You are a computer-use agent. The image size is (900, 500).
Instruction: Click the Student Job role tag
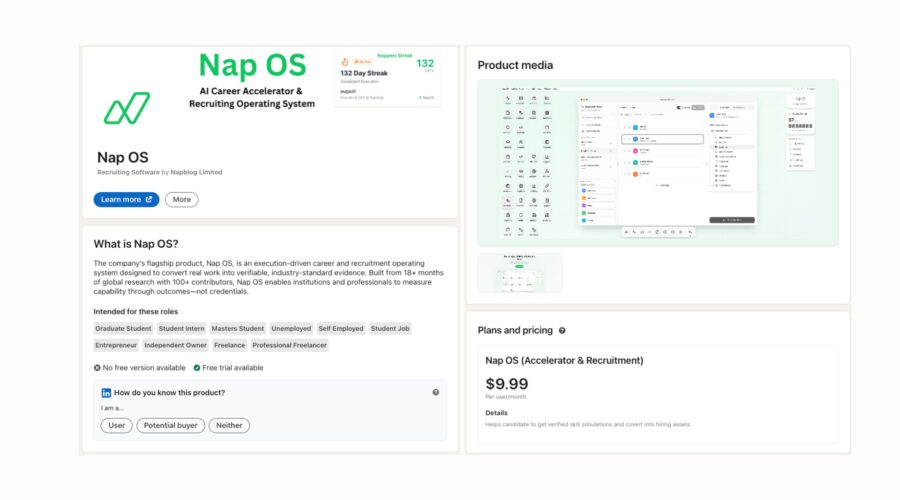click(x=390, y=328)
